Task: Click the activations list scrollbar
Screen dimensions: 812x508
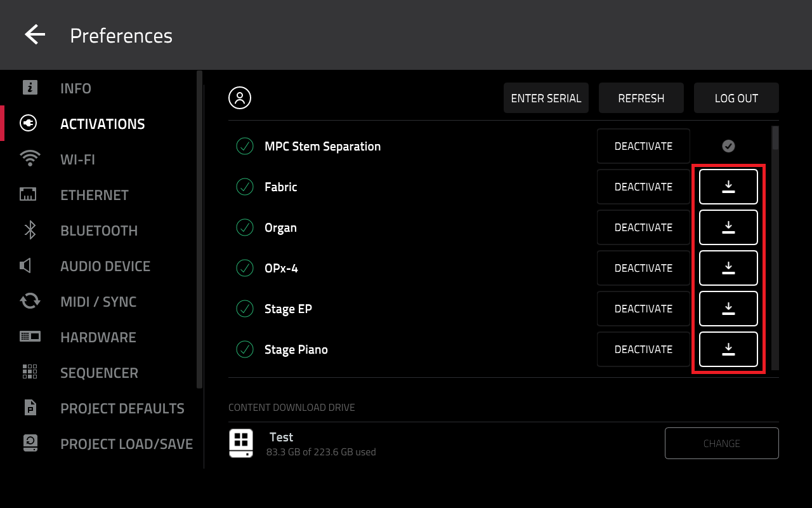Action: tap(775, 137)
